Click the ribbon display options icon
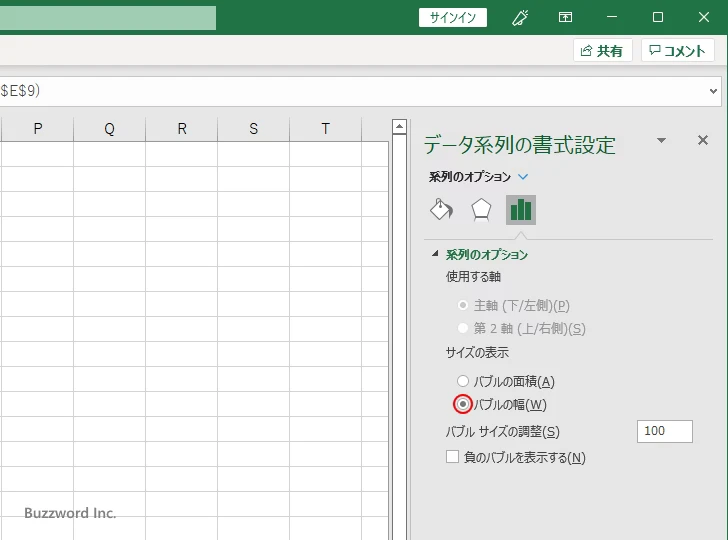This screenshot has width=728, height=540. pos(566,17)
